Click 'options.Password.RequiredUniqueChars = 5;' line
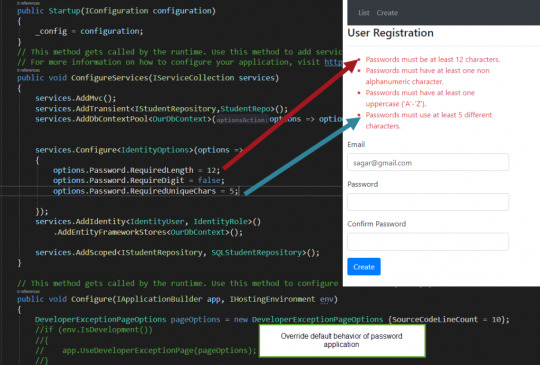This screenshot has height=365, width=540. click(145, 191)
